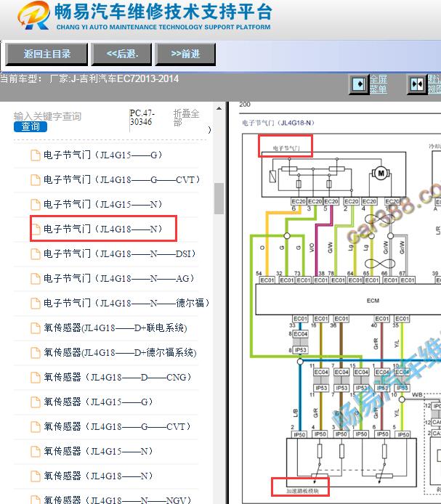Click the sidebar scrollbar up arrow
This screenshot has width=441, height=504.
[219, 109]
